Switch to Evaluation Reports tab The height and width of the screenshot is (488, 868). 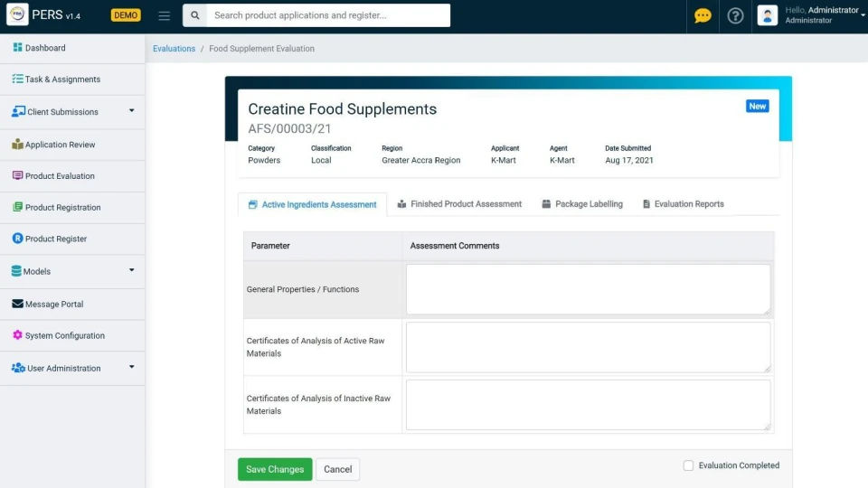coord(684,204)
